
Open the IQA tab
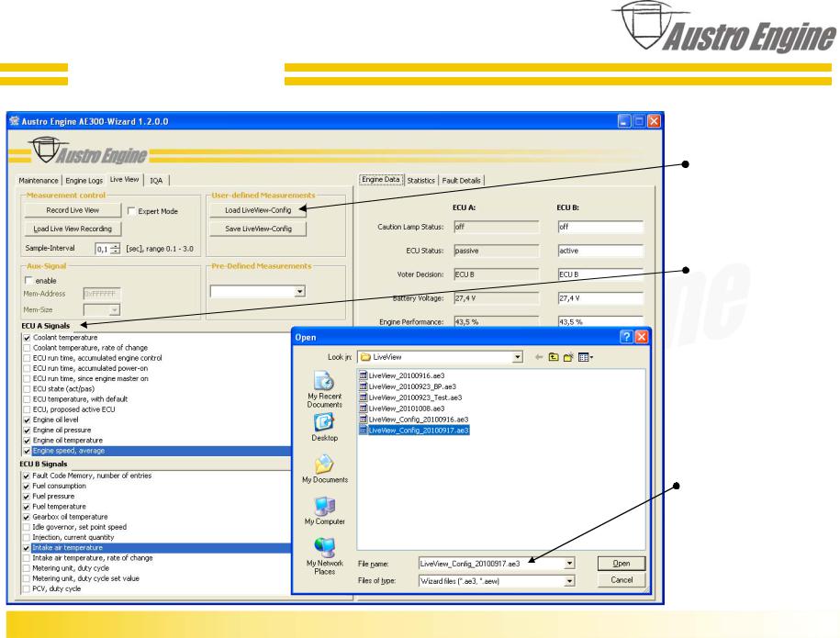(156, 181)
